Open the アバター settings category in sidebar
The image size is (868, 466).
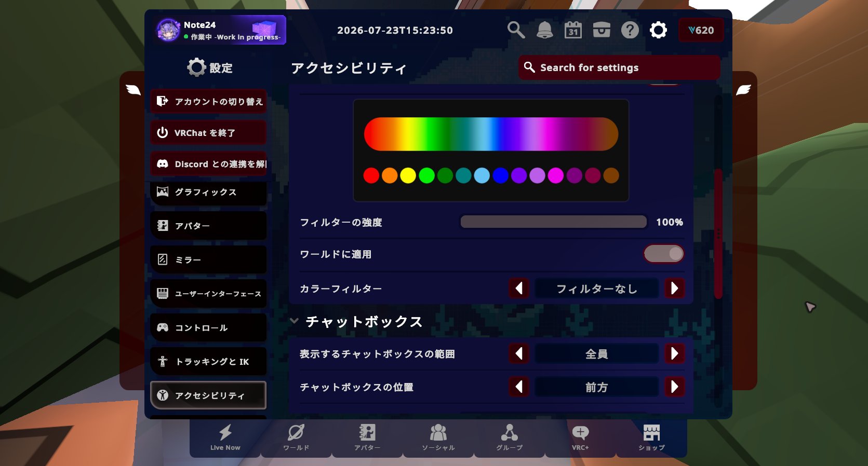click(208, 226)
